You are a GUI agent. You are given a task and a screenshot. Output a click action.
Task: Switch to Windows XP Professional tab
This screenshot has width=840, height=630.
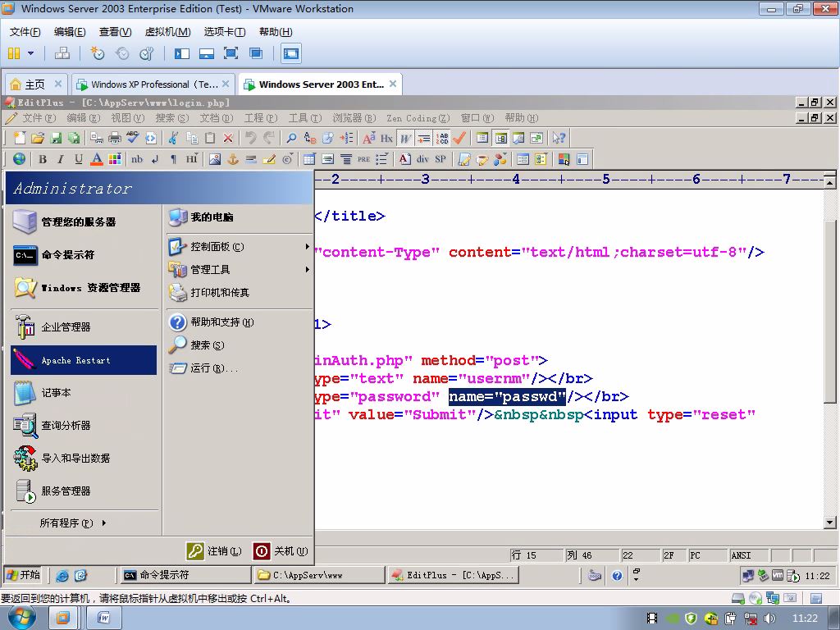153,84
